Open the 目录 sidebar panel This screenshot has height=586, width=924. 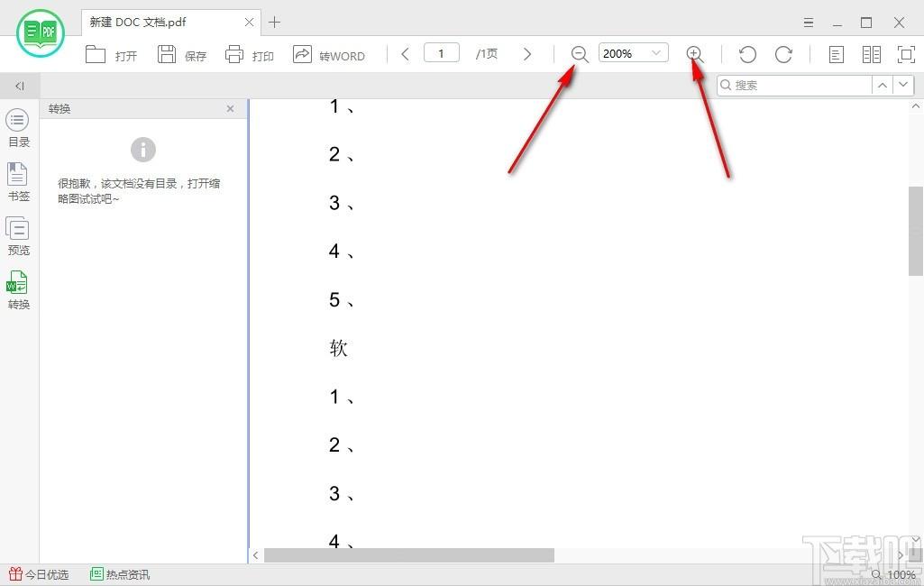pos(18,128)
